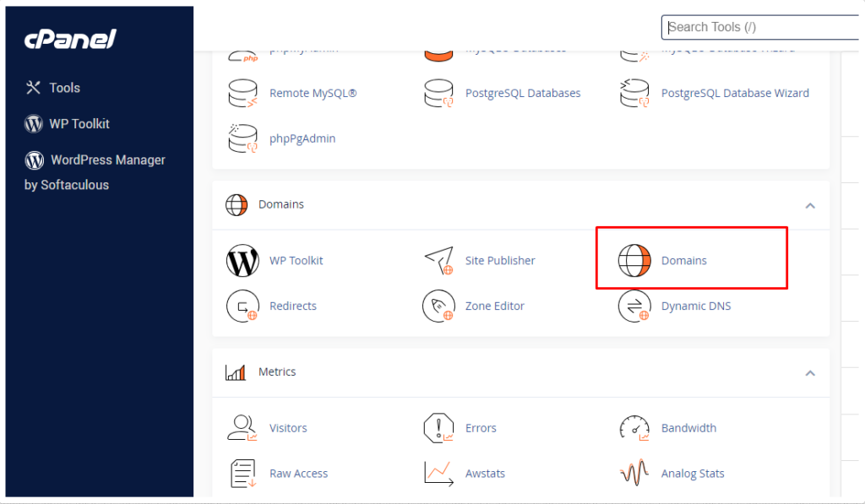Open the phpPgAdmin link
The width and height of the screenshot is (865, 504).
(302, 138)
